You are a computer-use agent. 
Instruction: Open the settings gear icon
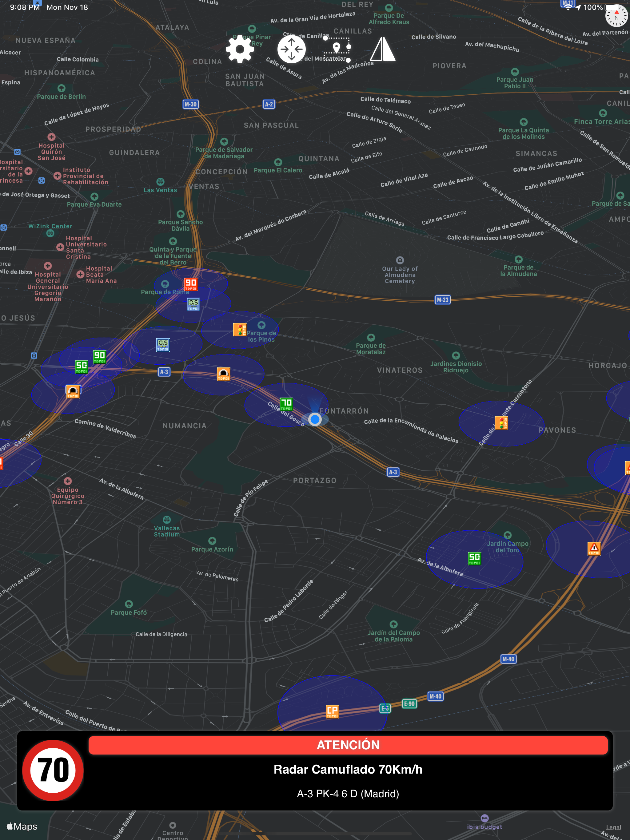point(240,49)
